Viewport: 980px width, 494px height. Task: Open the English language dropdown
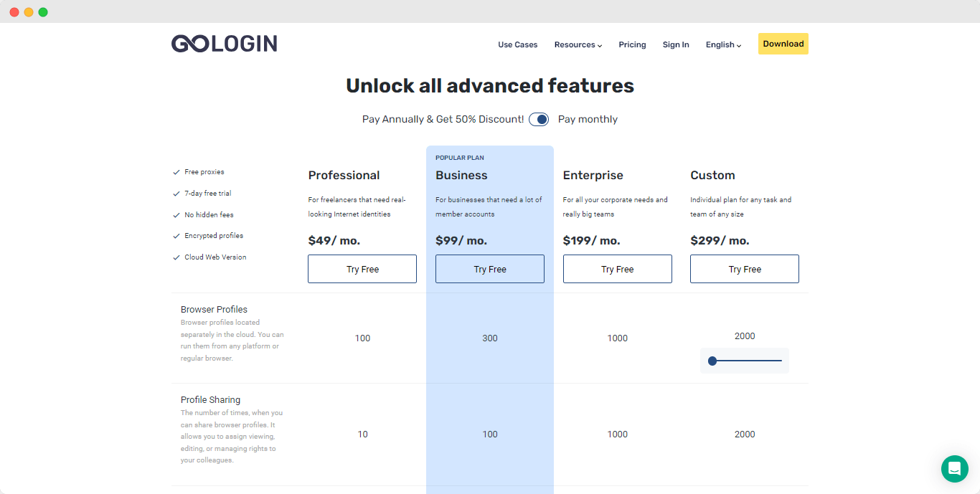coord(723,44)
